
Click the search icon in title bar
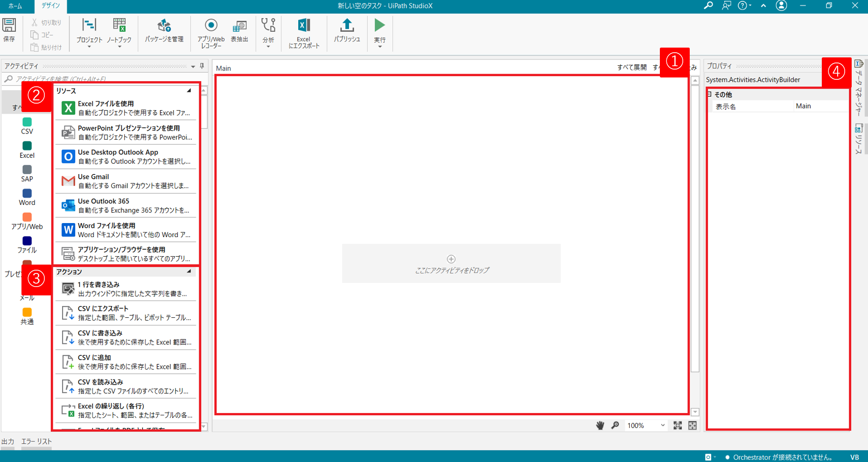[x=708, y=6]
